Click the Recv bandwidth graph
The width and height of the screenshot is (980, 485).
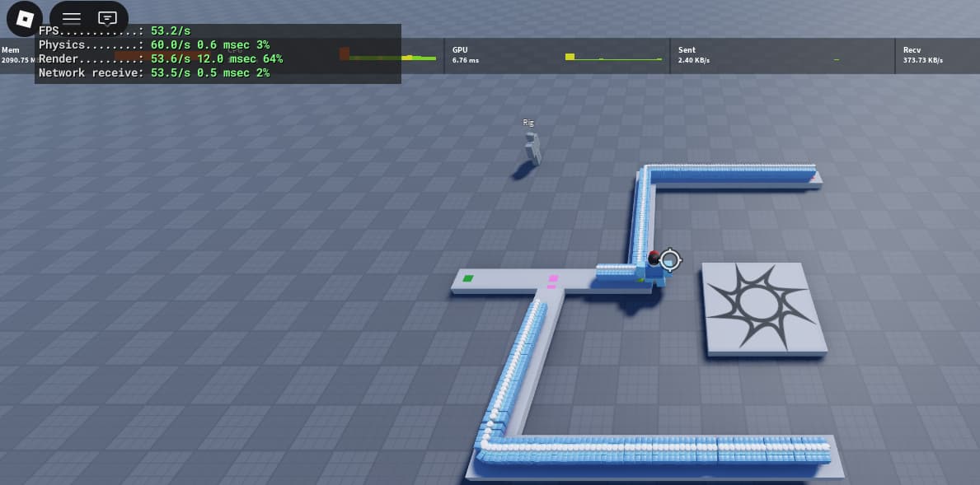point(948,58)
